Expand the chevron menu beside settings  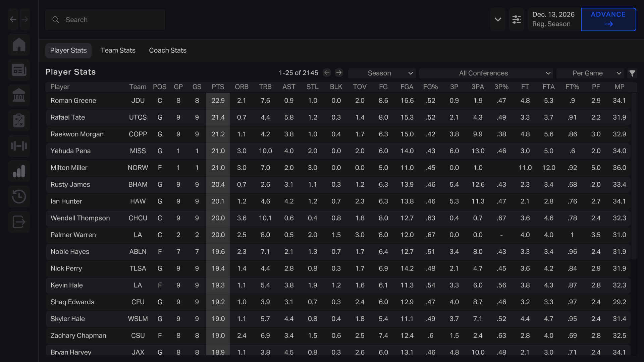tap(498, 19)
